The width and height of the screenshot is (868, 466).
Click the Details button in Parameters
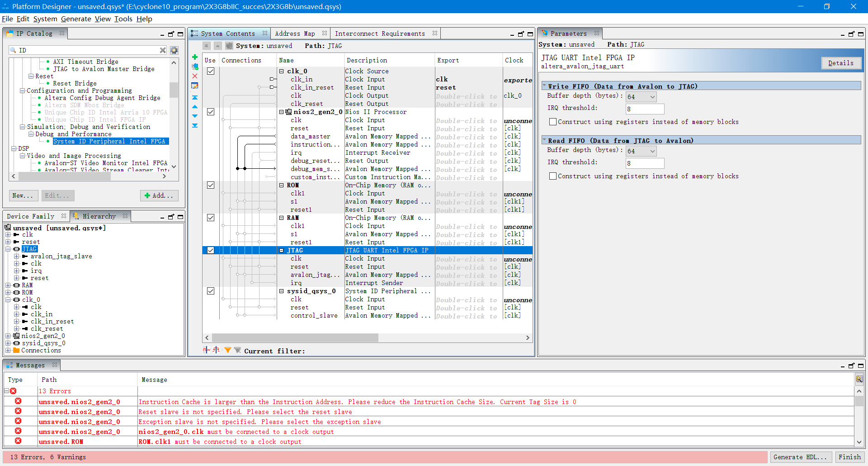(841, 63)
